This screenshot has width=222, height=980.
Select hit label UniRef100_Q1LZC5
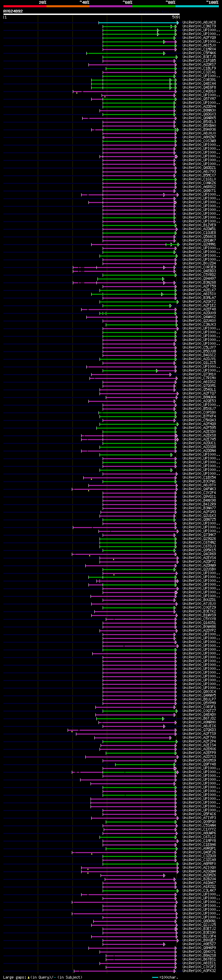[199, 363]
